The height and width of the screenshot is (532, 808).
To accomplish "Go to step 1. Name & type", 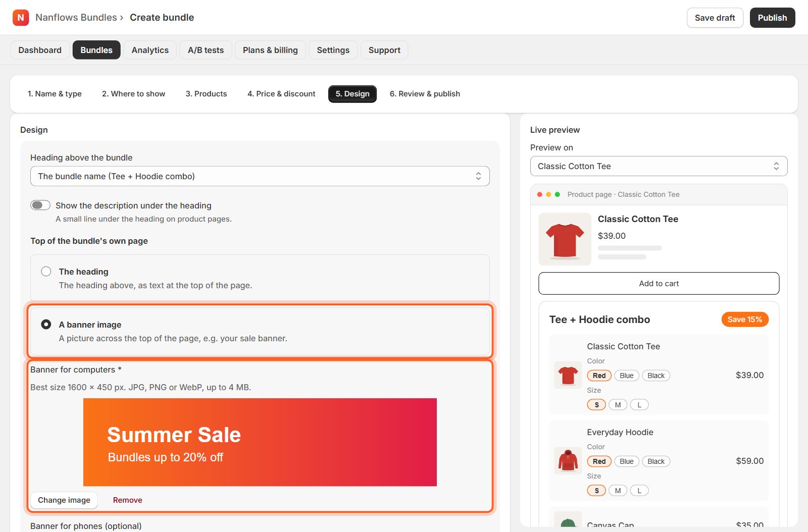I will [x=55, y=94].
